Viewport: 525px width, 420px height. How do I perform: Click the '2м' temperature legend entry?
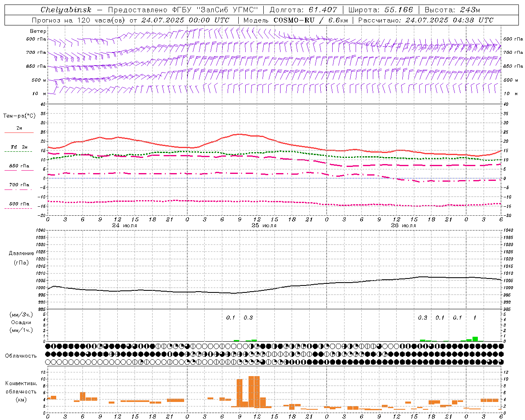click(19, 128)
